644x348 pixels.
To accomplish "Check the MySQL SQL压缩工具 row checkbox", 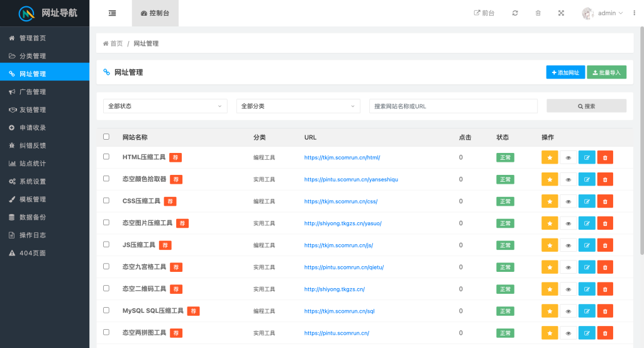I will coord(106,311).
